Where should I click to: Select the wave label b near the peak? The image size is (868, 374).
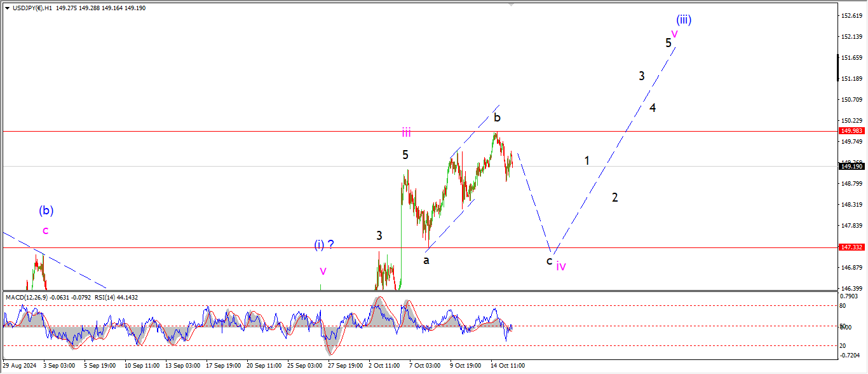[497, 118]
